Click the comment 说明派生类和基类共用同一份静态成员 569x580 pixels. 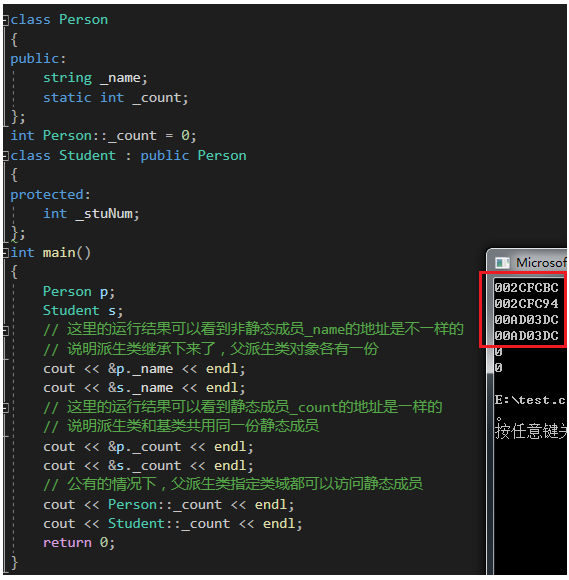[181, 426]
